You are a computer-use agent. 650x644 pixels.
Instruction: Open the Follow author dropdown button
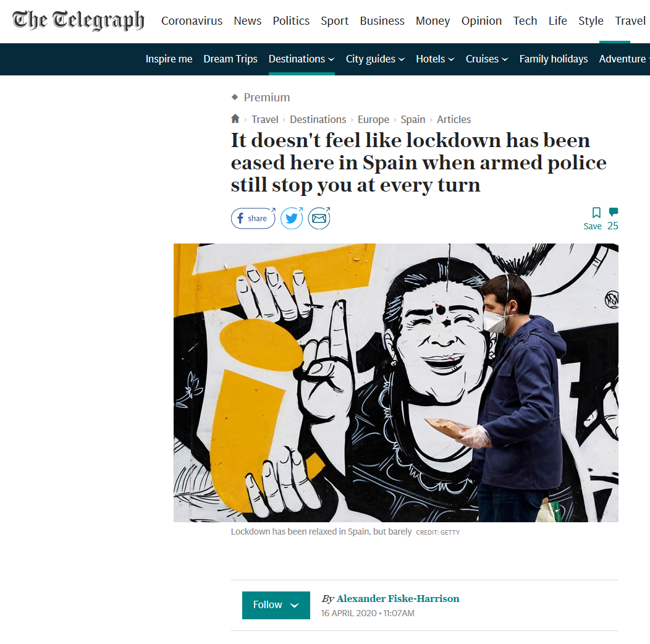pyautogui.click(x=276, y=605)
